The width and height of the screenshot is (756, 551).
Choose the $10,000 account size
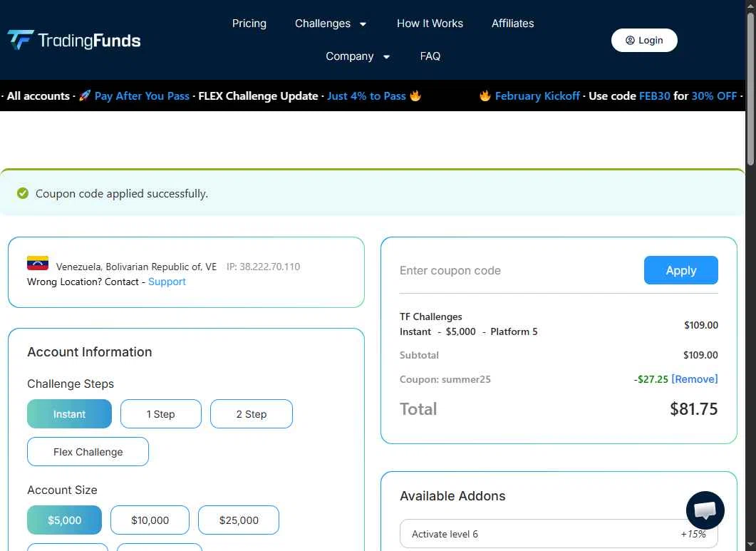[x=150, y=520]
